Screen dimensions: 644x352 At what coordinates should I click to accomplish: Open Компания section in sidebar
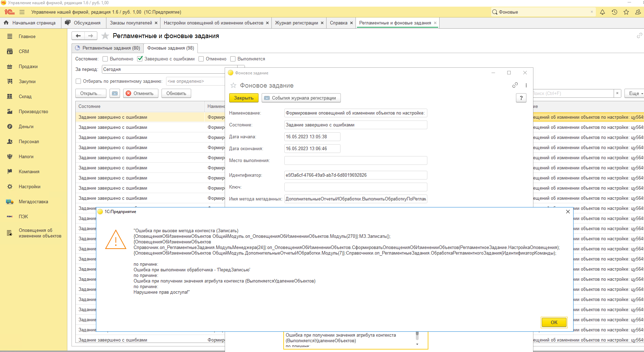(x=29, y=171)
